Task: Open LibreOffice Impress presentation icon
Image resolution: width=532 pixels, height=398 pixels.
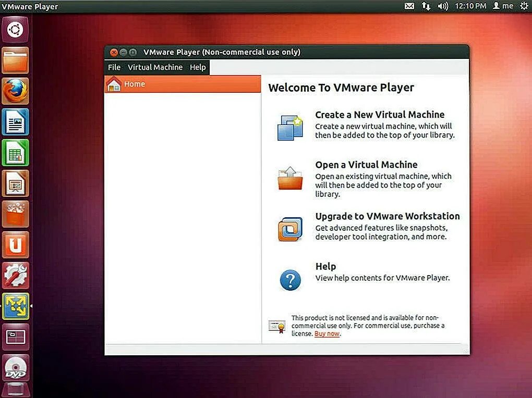Action: [15, 183]
